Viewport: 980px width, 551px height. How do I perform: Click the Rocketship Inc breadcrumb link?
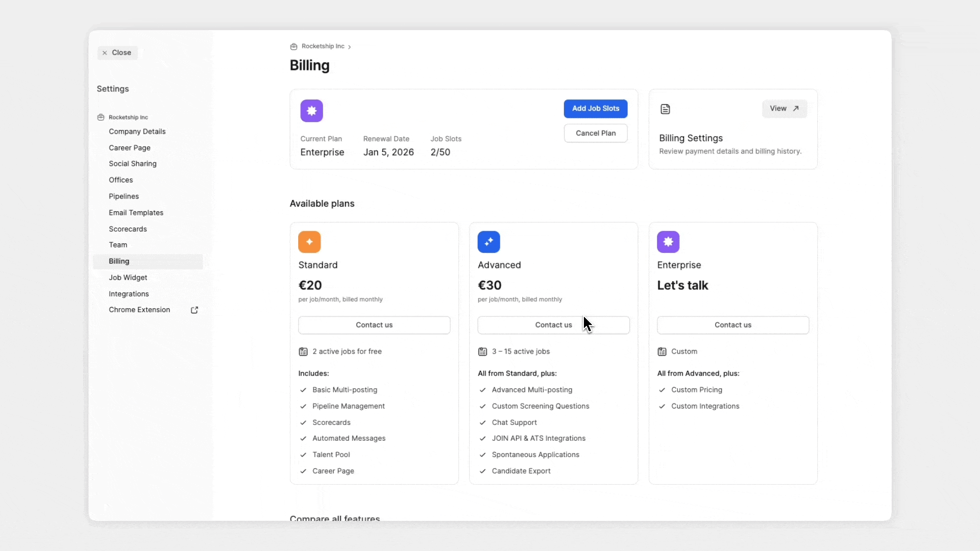click(323, 46)
